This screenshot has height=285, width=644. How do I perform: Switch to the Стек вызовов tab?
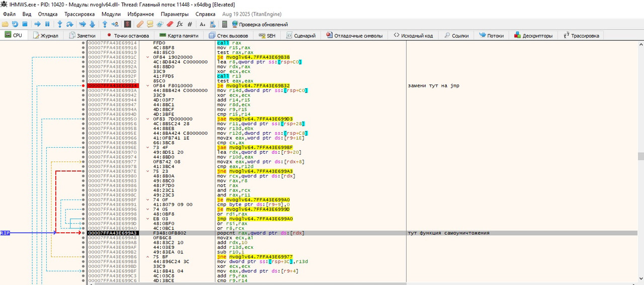pyautogui.click(x=228, y=36)
